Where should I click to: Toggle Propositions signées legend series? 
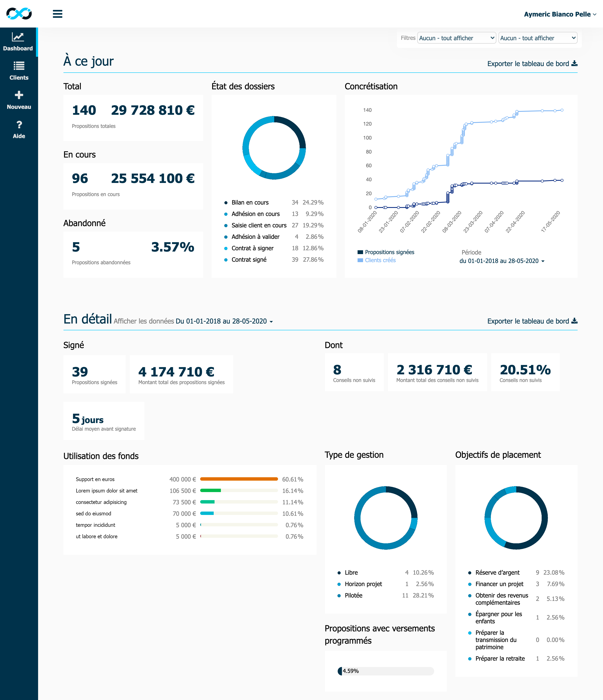point(385,252)
